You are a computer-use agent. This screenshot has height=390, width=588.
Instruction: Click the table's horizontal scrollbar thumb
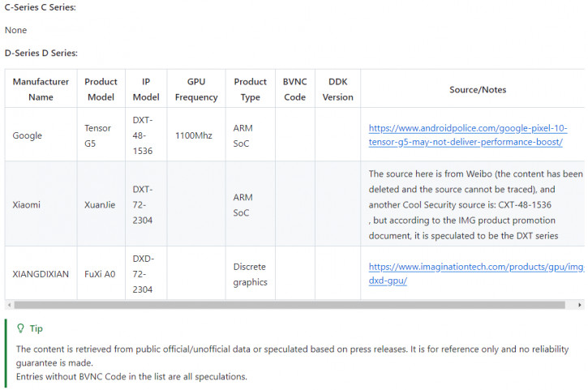[x=290, y=305]
